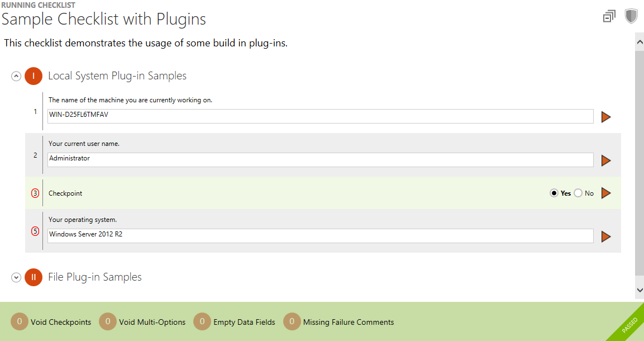The width and height of the screenshot is (644, 341).
Task: Expand the File Plug-in Samples section
Action: 16,277
